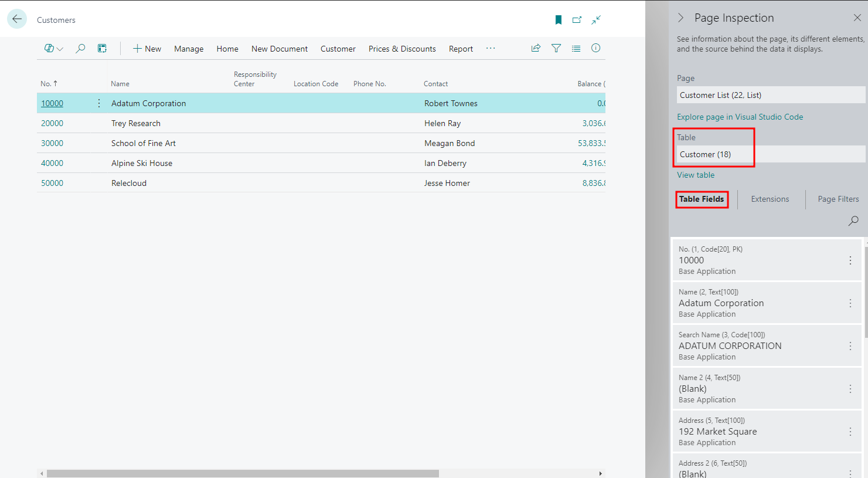Collapse Page Inspection with the chevron
868x478 pixels.
click(x=680, y=18)
